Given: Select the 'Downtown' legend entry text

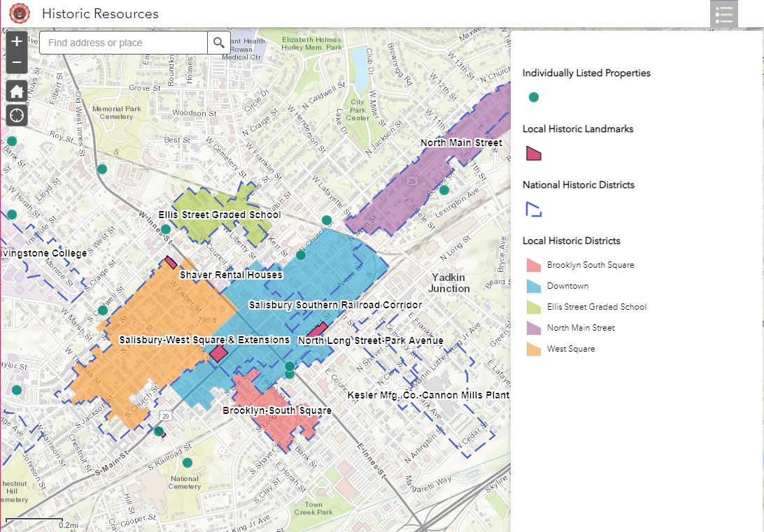Looking at the screenshot, I should 567,286.
